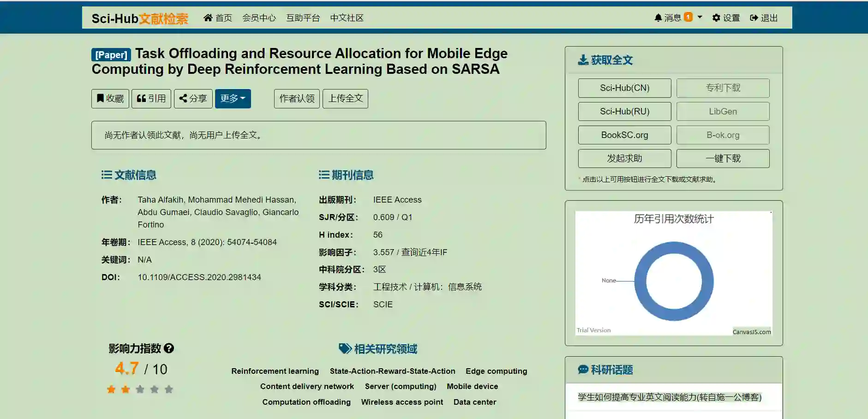Bookmark the paper with 收藏 button

pyautogui.click(x=110, y=99)
